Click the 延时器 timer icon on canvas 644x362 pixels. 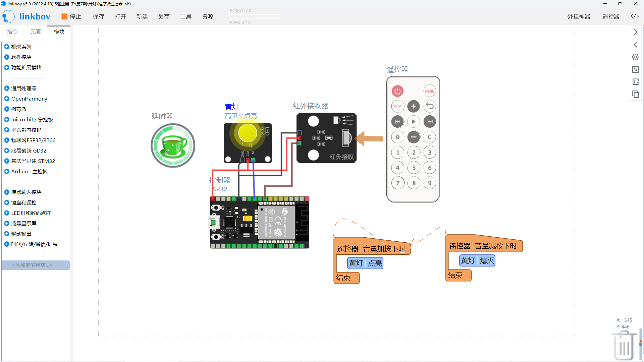coord(172,145)
